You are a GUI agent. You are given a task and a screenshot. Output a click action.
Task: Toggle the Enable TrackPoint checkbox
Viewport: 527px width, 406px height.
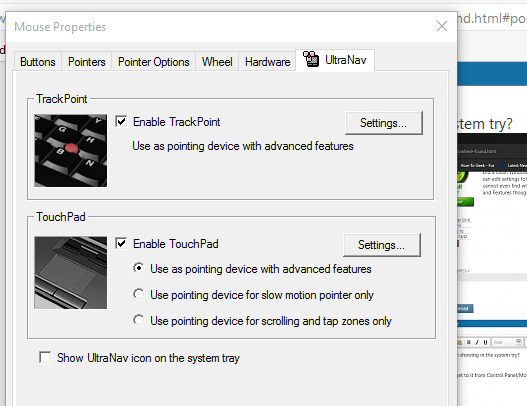pyautogui.click(x=121, y=121)
